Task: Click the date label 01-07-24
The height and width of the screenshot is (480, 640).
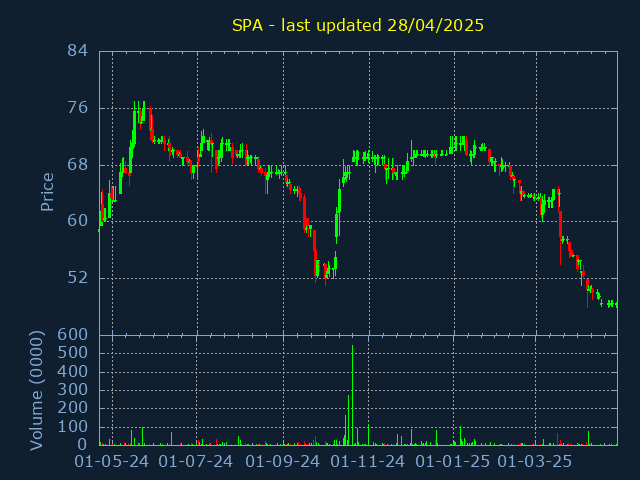Action: tap(196, 462)
